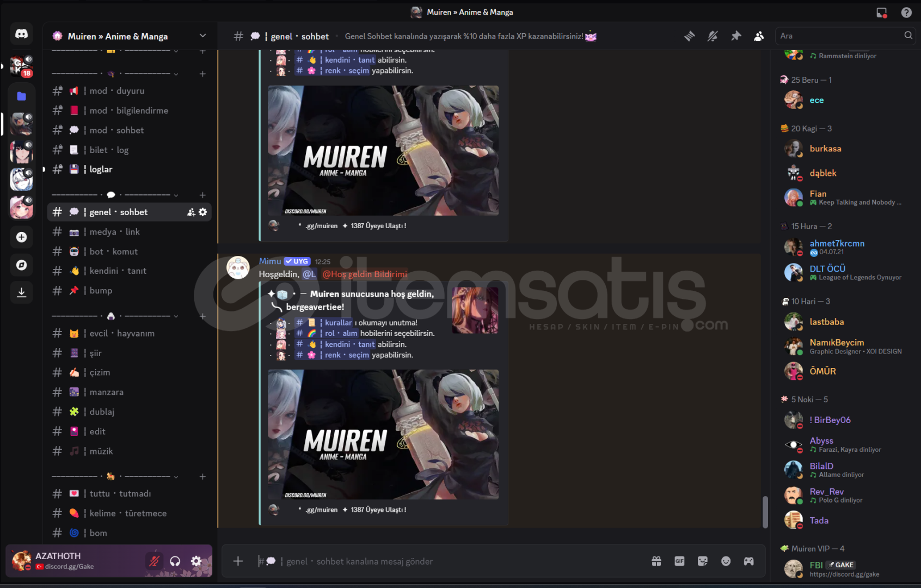The image size is (921, 588).
Task: Create channel in evcil hayvanım category
Action: (202, 316)
